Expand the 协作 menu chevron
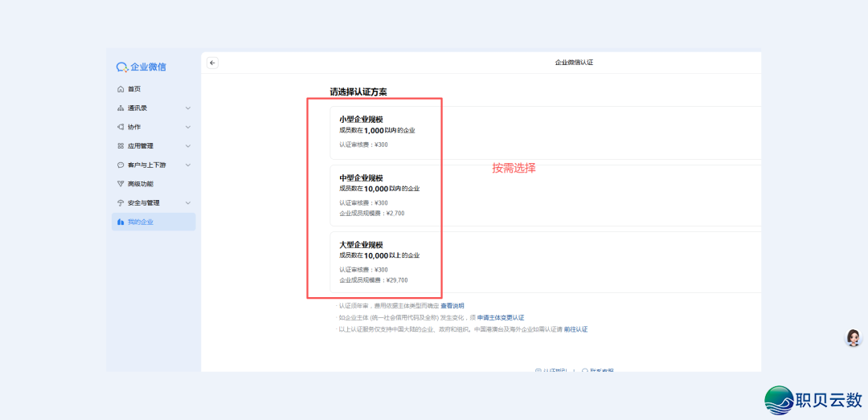Image resolution: width=868 pixels, height=420 pixels. 188,127
